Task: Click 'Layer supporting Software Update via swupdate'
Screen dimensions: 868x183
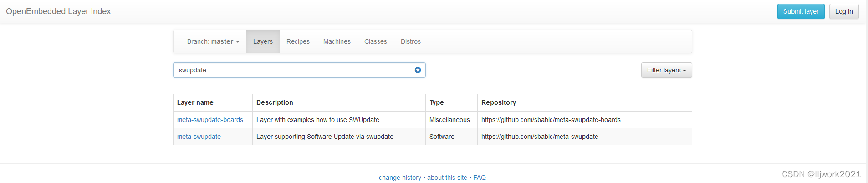Action: [325, 137]
